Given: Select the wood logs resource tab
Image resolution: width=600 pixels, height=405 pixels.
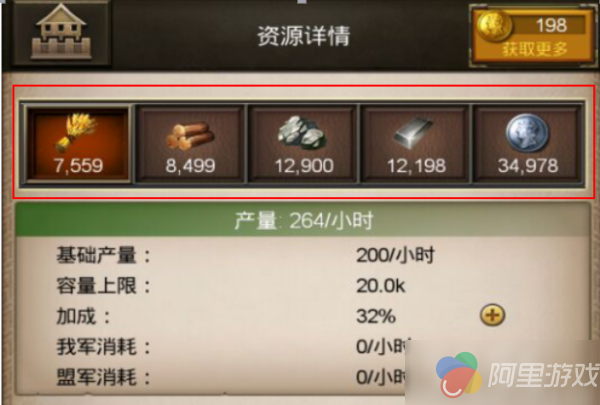Looking at the screenshot, I should [190, 143].
